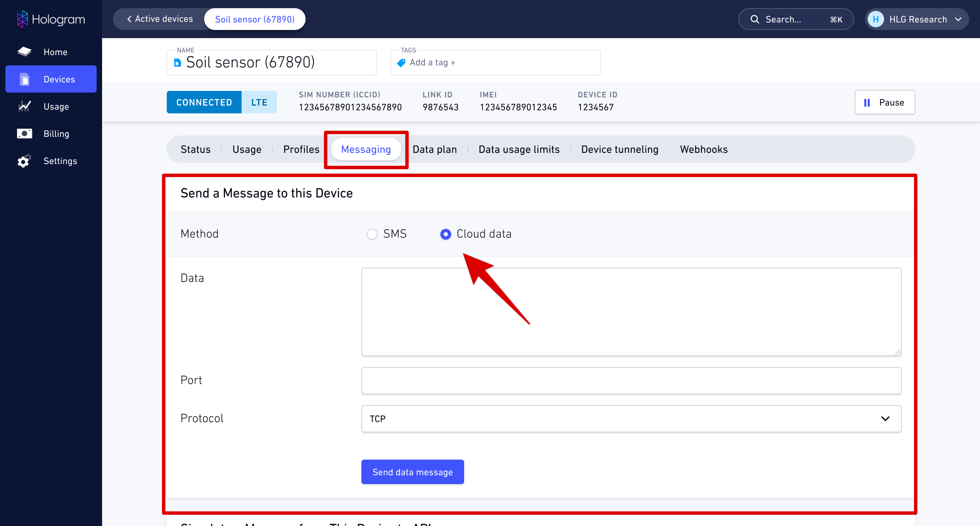Click the LTE network badge
Screen dimensions: 980x526
pos(259,102)
